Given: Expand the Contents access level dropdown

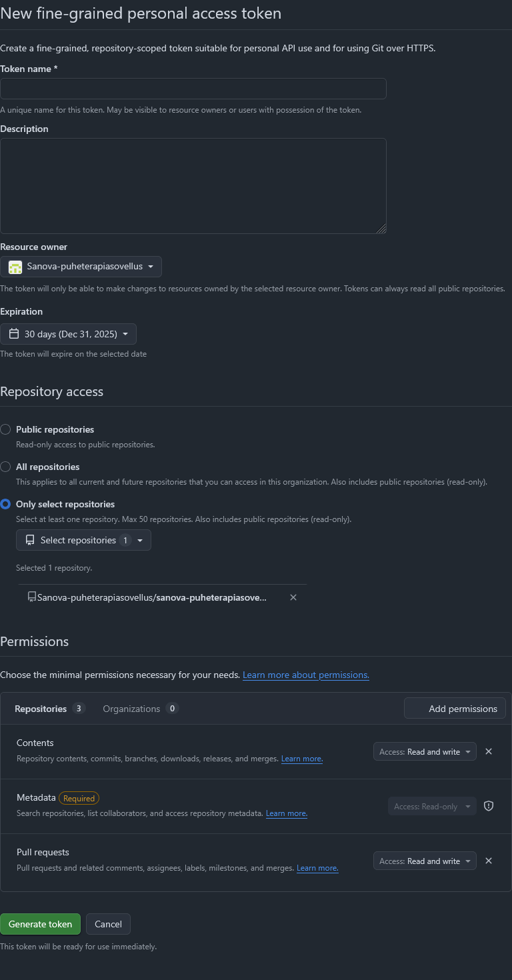Looking at the screenshot, I should (425, 751).
